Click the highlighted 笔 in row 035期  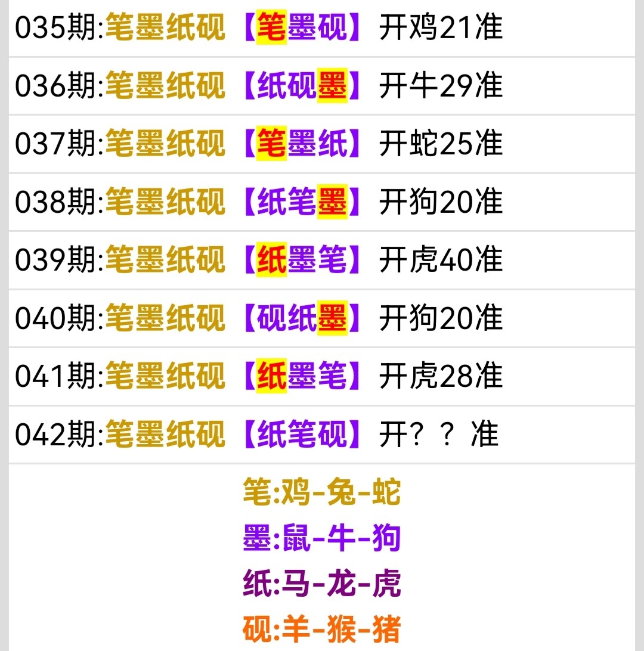271,28
